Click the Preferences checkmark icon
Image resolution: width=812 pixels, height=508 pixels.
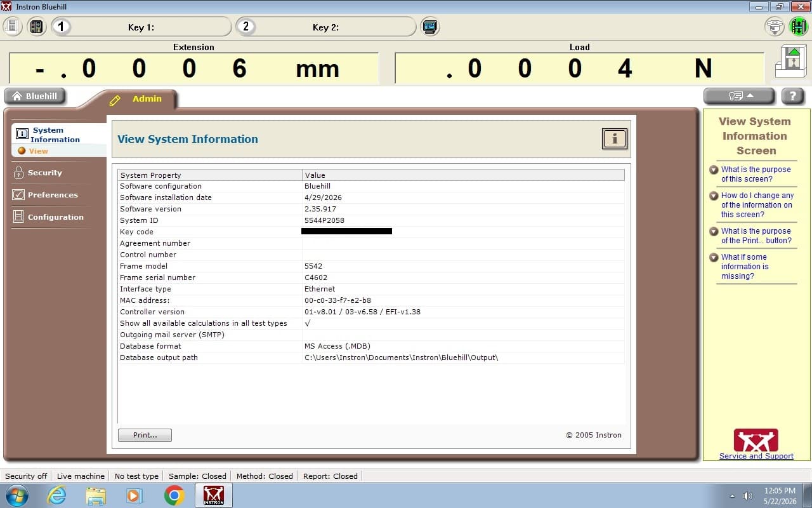tap(19, 195)
